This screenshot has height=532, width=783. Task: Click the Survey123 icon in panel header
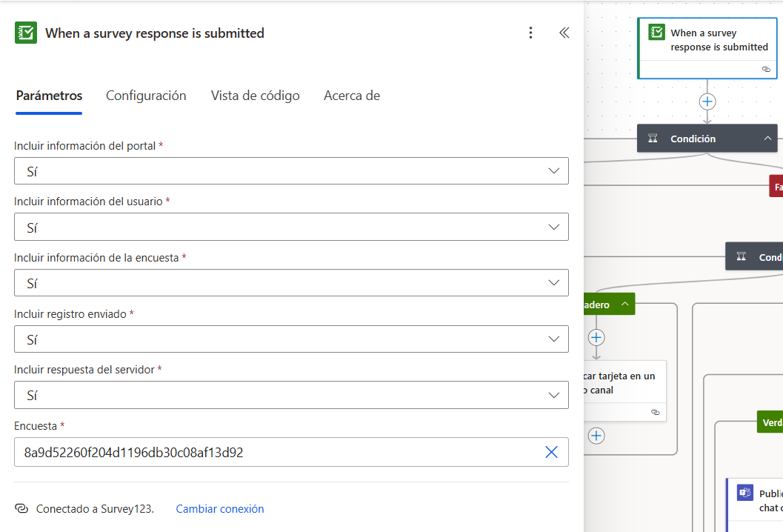coord(26,33)
